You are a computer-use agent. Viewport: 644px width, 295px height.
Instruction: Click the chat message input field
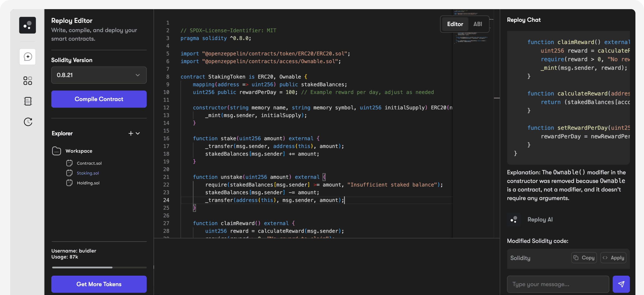tap(558, 284)
